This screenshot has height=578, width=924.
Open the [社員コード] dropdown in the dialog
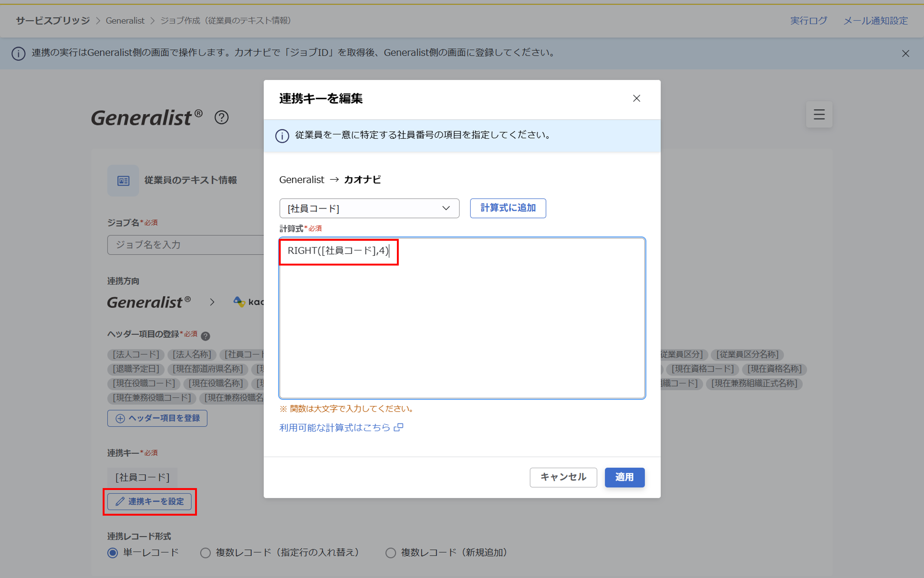(x=369, y=208)
